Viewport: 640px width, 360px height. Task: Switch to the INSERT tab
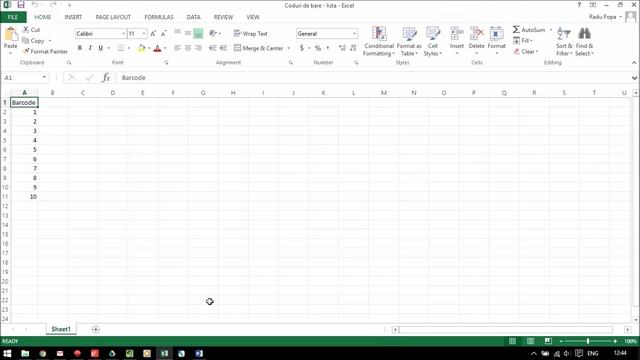pos(73,17)
